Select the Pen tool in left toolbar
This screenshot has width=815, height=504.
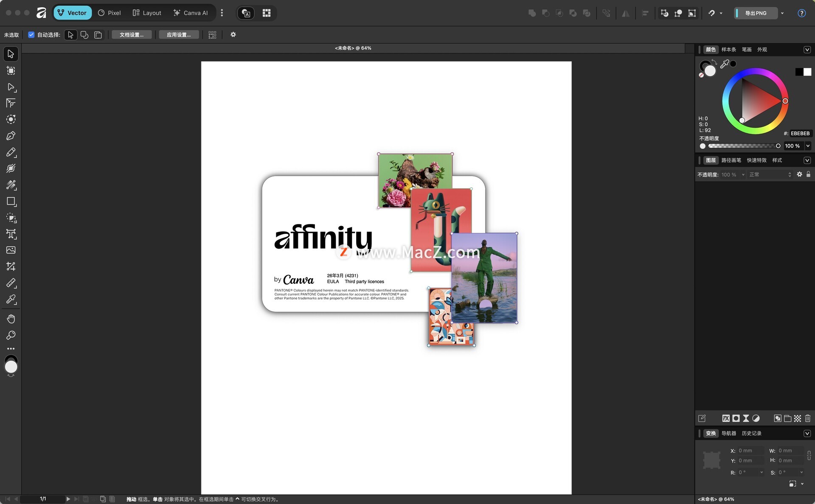[x=11, y=136]
